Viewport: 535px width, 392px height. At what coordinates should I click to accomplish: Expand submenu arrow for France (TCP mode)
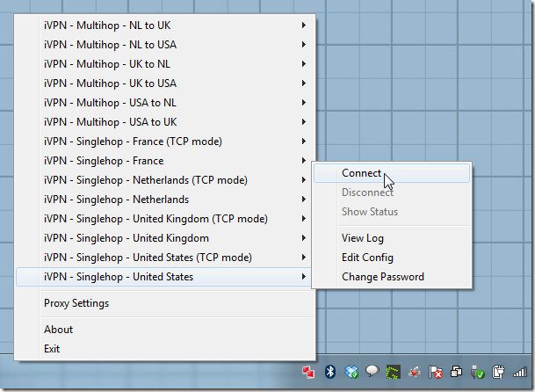(303, 142)
